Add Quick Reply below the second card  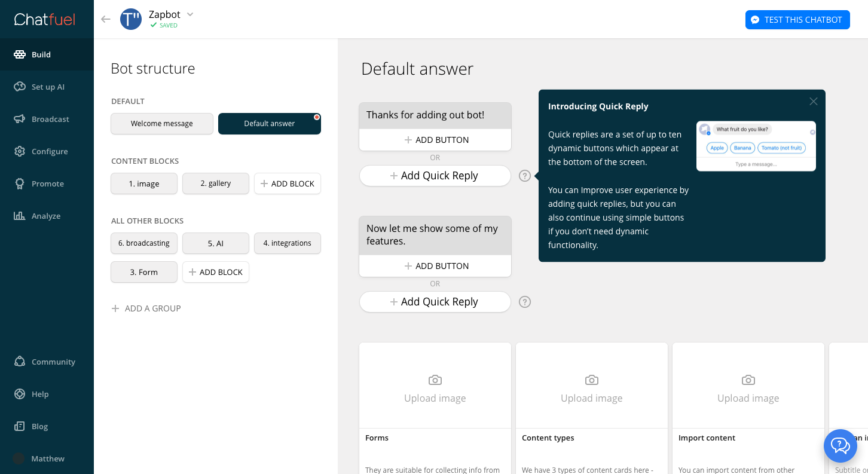click(x=435, y=302)
